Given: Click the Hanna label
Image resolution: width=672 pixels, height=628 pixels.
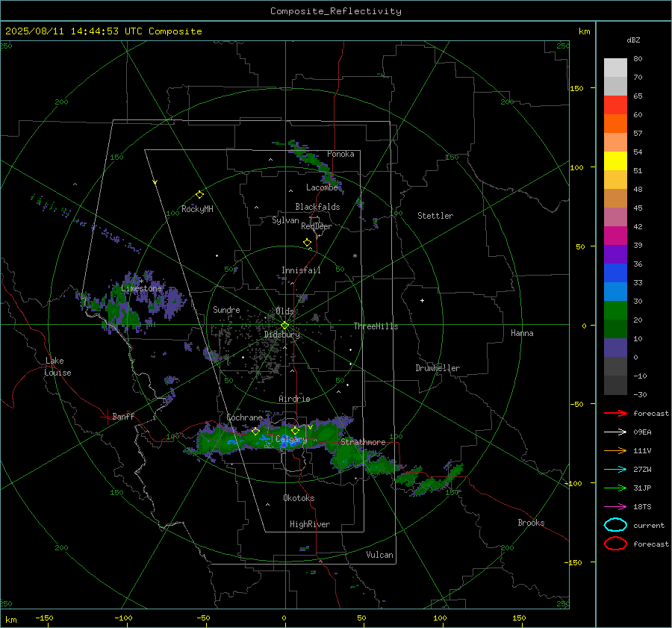Looking at the screenshot, I should tap(522, 333).
